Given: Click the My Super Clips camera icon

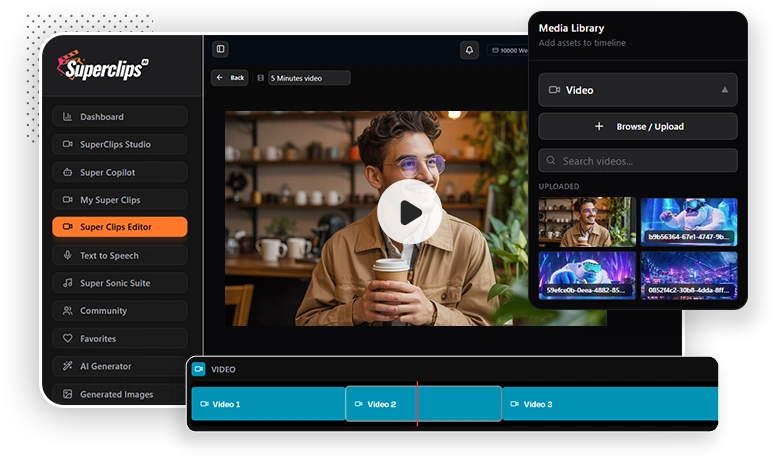Looking at the screenshot, I should 67,200.
